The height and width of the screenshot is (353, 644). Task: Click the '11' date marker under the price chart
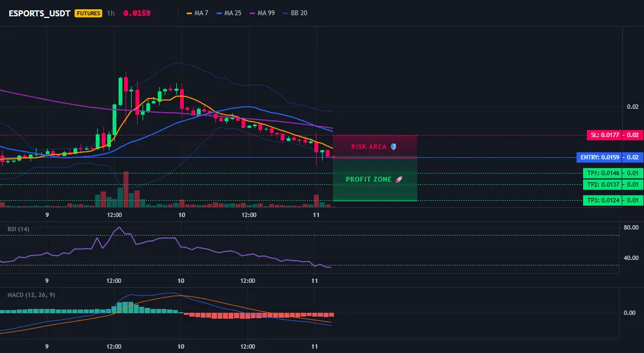pos(316,215)
